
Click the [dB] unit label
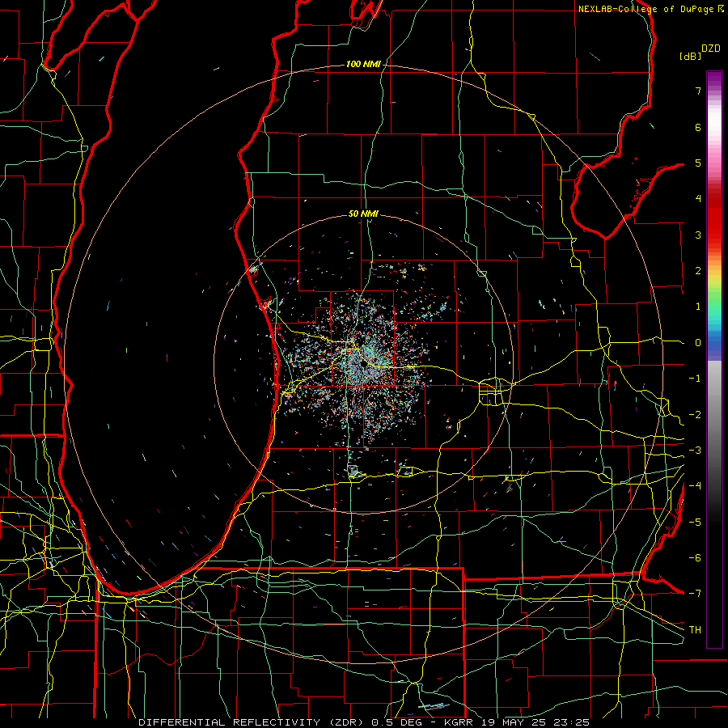pos(690,56)
